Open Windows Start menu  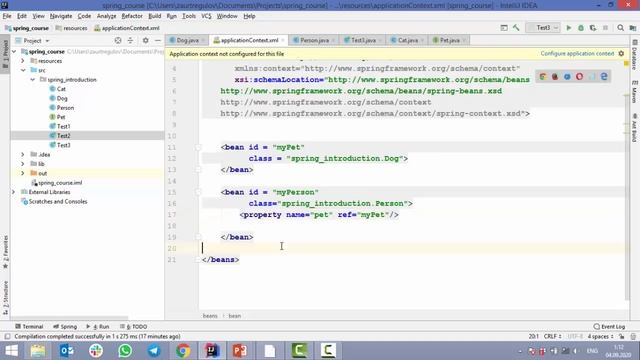coord(11,351)
